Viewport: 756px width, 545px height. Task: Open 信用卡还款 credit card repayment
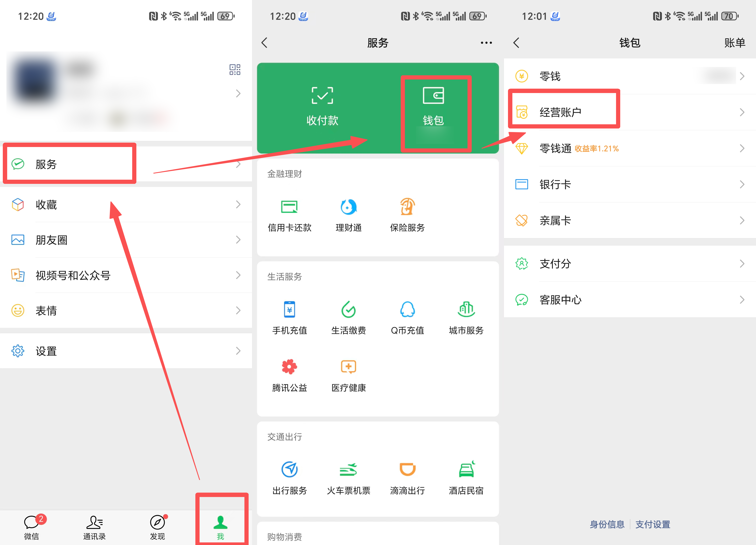pos(289,207)
